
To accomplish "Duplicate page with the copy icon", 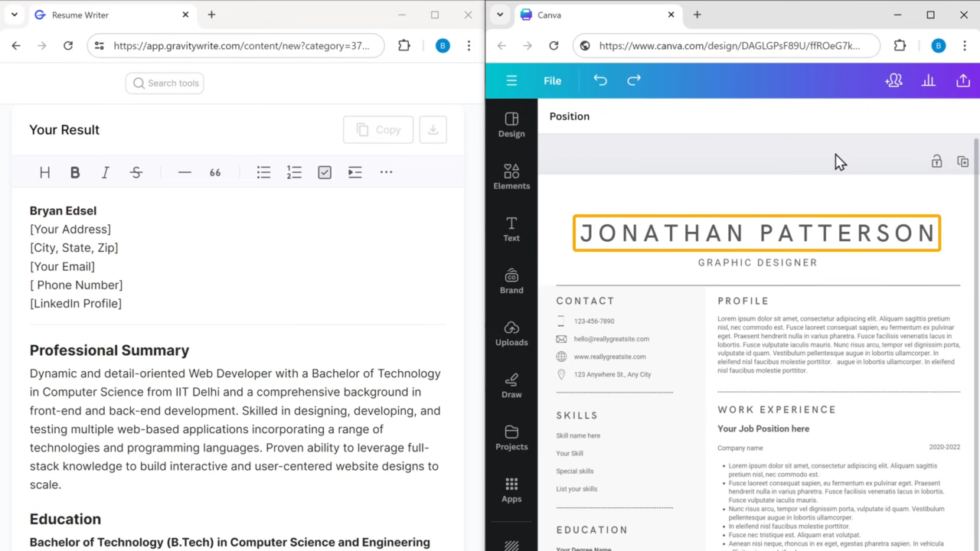I will click(x=963, y=161).
